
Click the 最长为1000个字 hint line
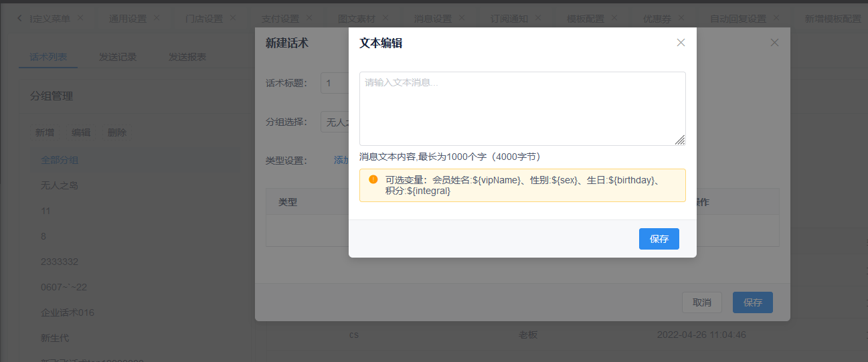450,157
